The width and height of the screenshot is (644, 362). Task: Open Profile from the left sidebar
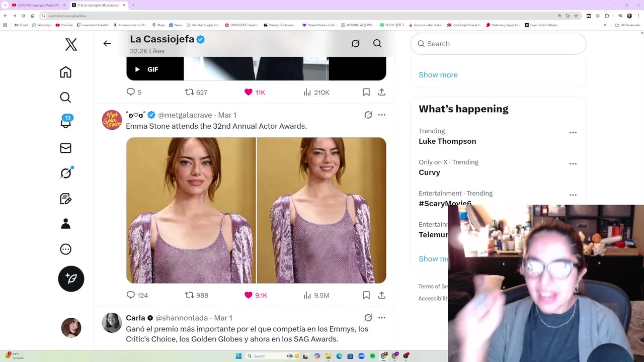pos(65,224)
